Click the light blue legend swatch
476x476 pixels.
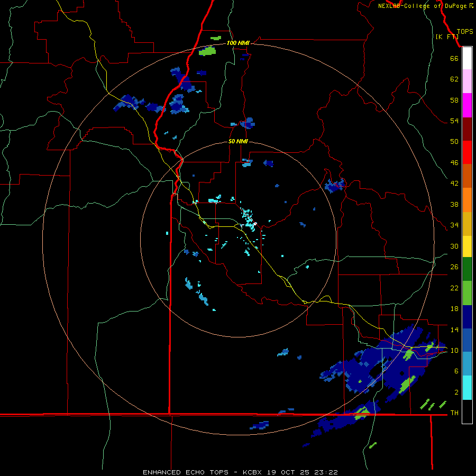pos(467,364)
